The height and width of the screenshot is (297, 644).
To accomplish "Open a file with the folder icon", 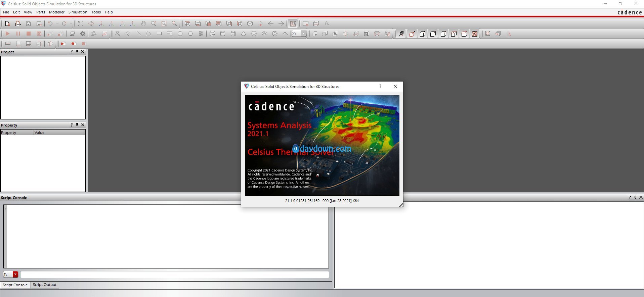I will coord(18,23).
